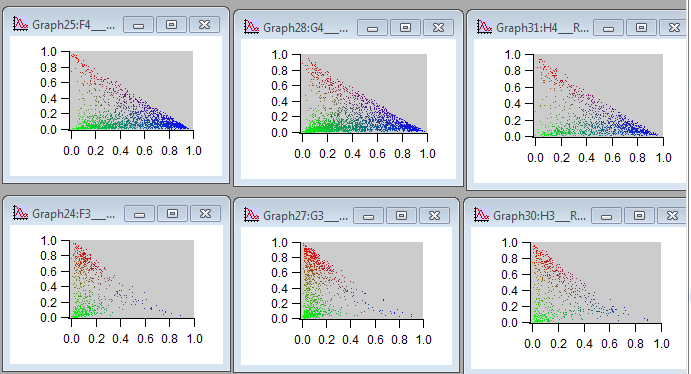This screenshot has width=691, height=374.
Task: Close the Graph27:G3 window
Action: (435, 216)
